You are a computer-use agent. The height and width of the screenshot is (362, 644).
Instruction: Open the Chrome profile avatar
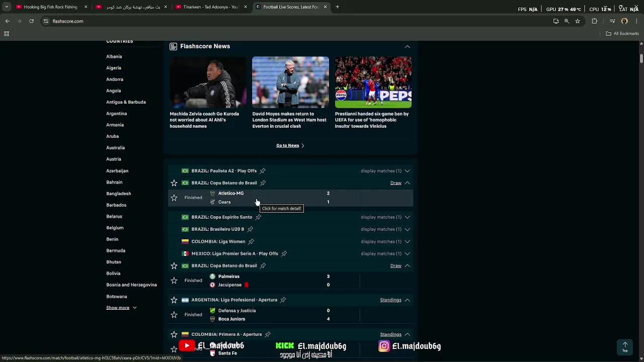coord(624,21)
